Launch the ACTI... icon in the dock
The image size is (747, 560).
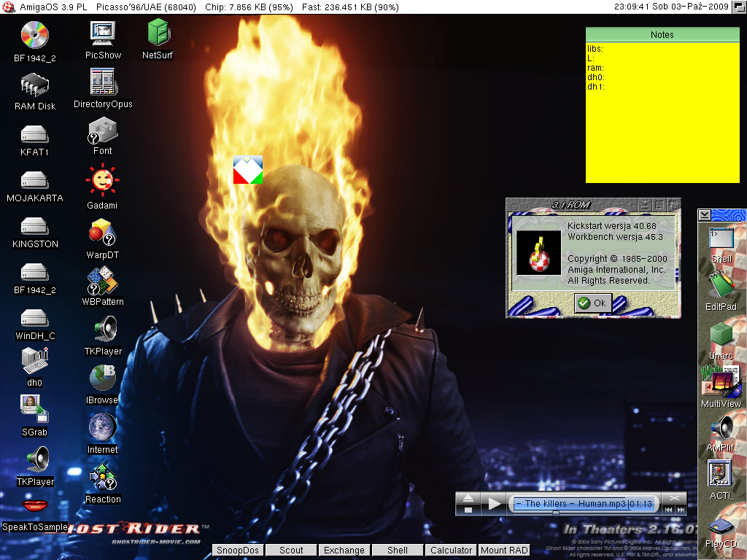click(719, 474)
